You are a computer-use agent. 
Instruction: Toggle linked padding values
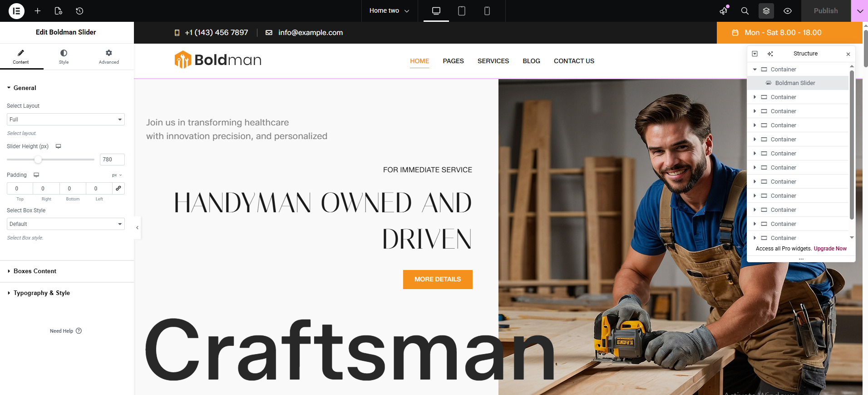click(x=118, y=188)
